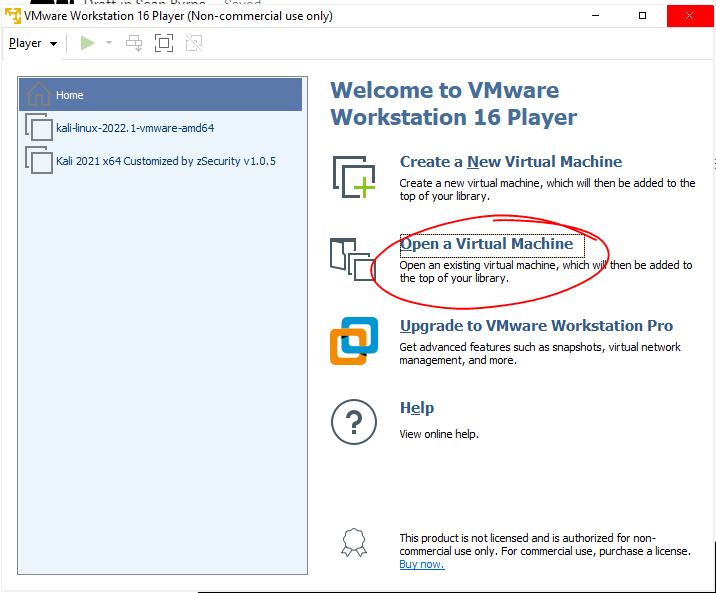The height and width of the screenshot is (593, 716).
Task: Click the Send Ctrl+Alt+Del toolbar icon
Action: 134,43
